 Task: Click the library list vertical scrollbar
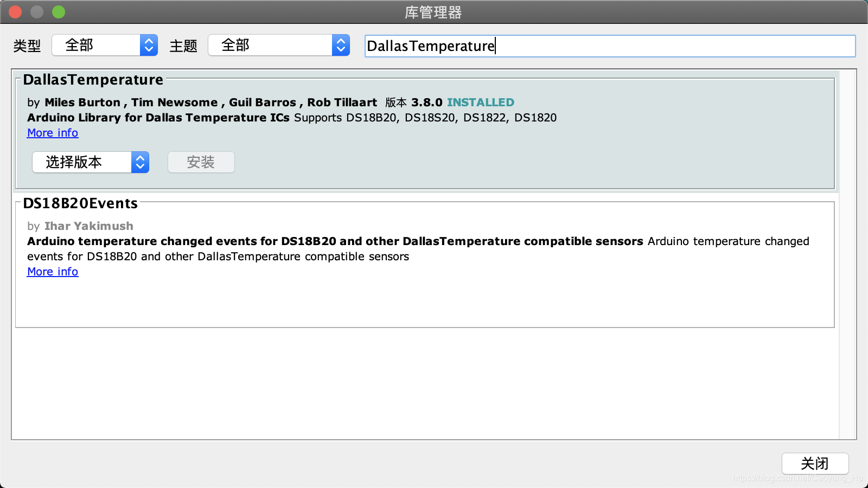tap(847, 254)
